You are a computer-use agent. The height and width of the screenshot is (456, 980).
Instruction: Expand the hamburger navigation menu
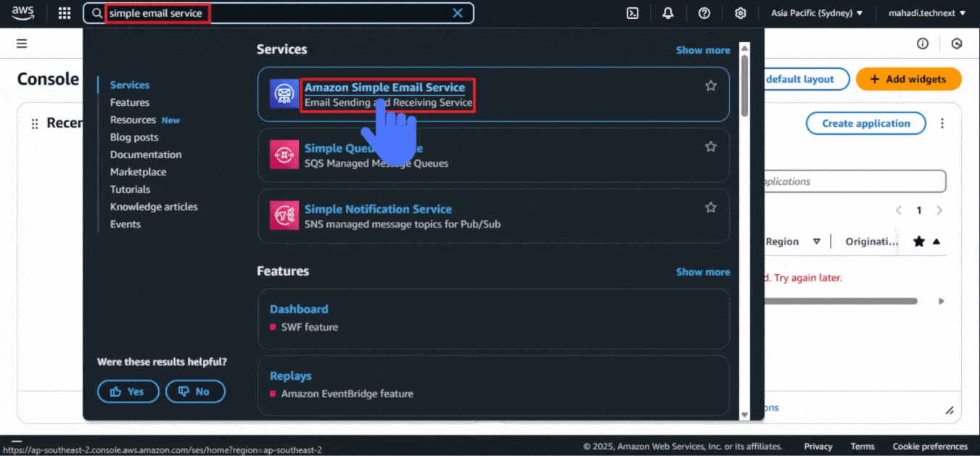click(22, 43)
